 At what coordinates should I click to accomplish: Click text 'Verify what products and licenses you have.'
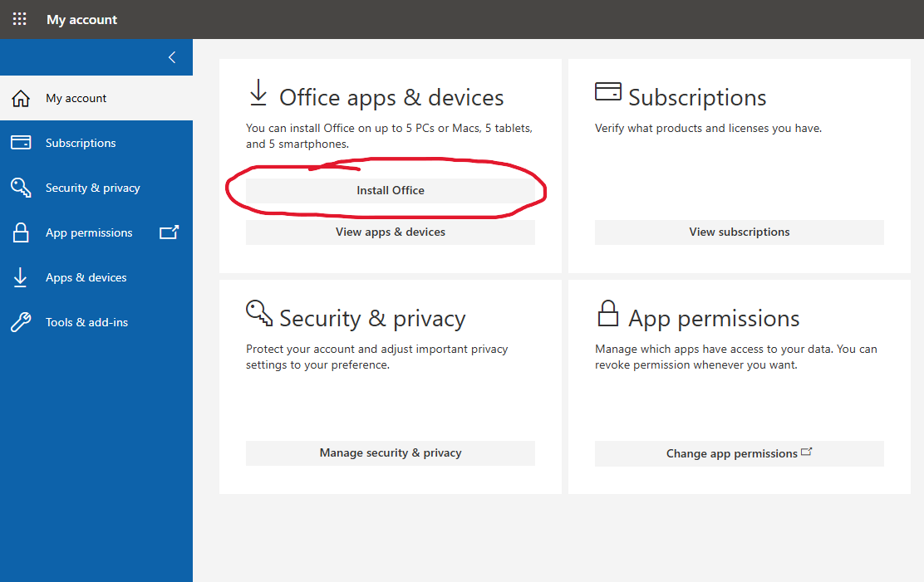pyautogui.click(x=708, y=128)
